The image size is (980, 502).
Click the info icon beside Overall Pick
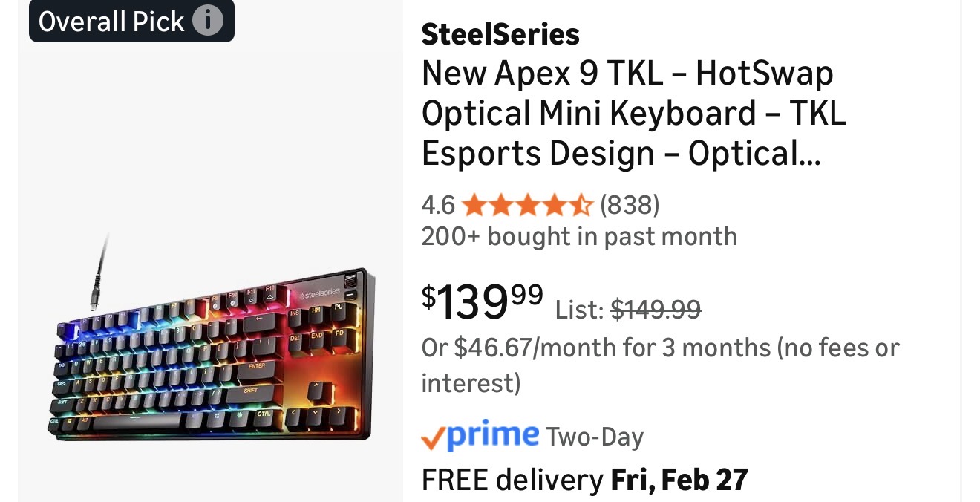208,21
